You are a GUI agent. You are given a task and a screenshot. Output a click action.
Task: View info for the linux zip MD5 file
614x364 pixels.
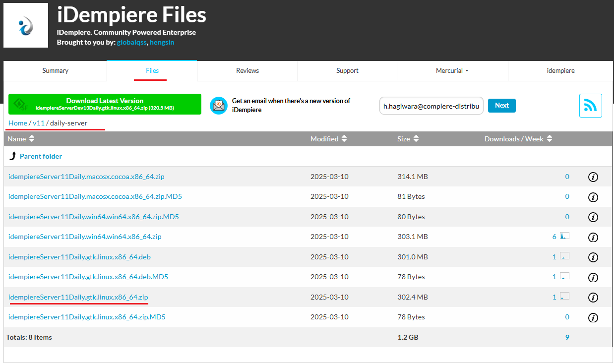tap(593, 317)
